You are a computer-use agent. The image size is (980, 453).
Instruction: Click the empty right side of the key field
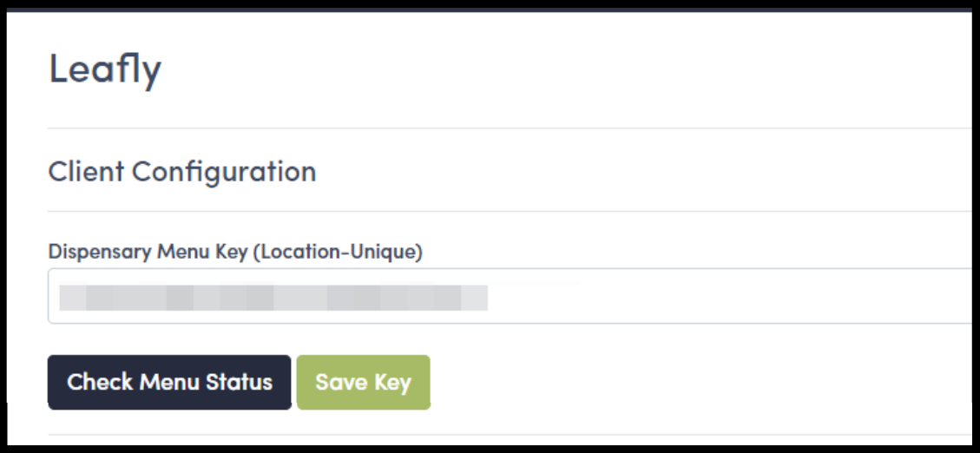729,296
